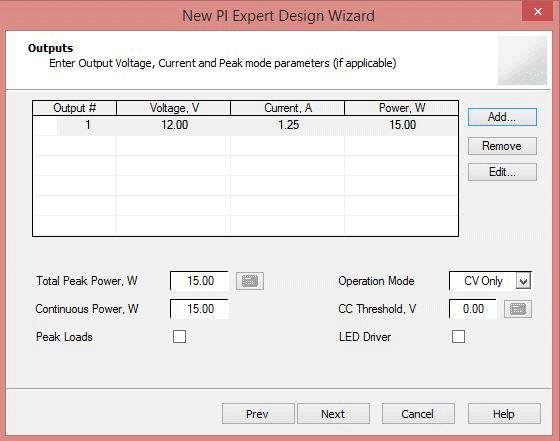The height and width of the screenshot is (441, 560).
Task: Select power cell 15.00 in output row
Action: tap(401, 125)
